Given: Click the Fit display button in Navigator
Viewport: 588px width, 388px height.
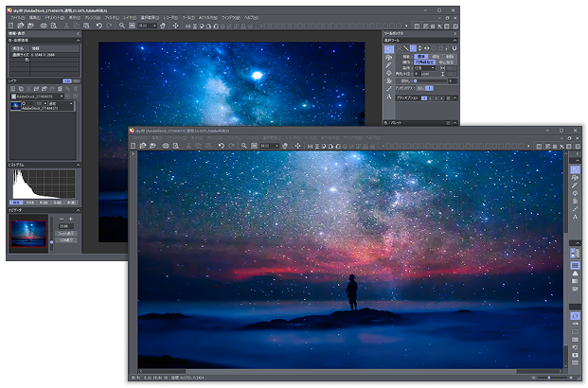Looking at the screenshot, I should click(x=65, y=234).
